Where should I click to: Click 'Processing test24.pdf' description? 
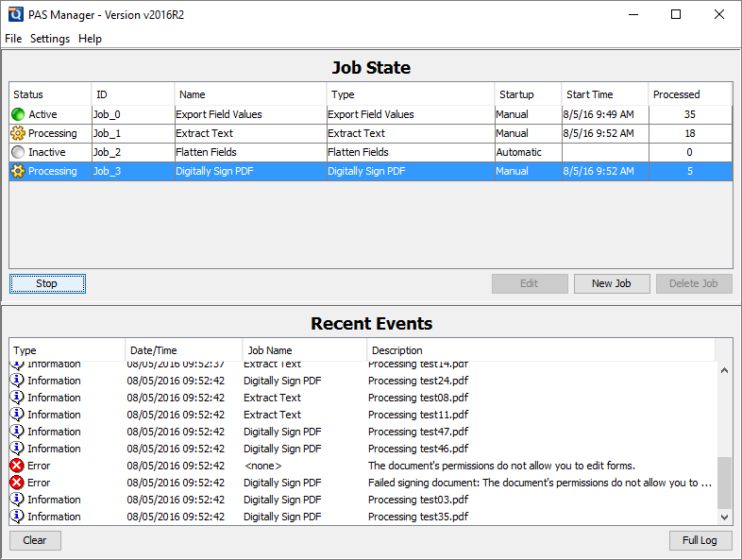tap(418, 381)
